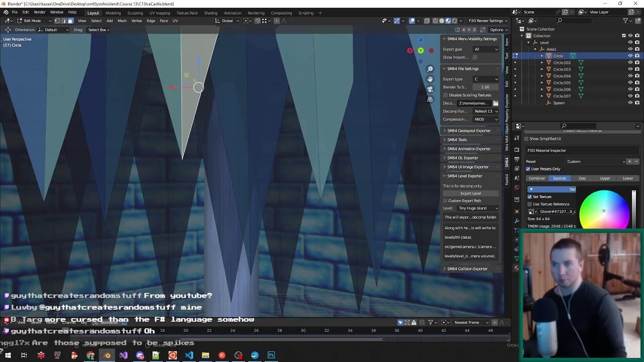Switch to the UV mapping workspace tab
Image resolution: width=644 pixels, height=362 pixels.
[159, 13]
